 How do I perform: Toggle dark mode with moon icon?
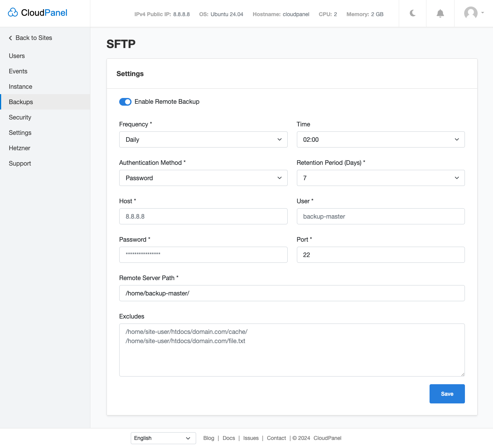click(x=413, y=13)
